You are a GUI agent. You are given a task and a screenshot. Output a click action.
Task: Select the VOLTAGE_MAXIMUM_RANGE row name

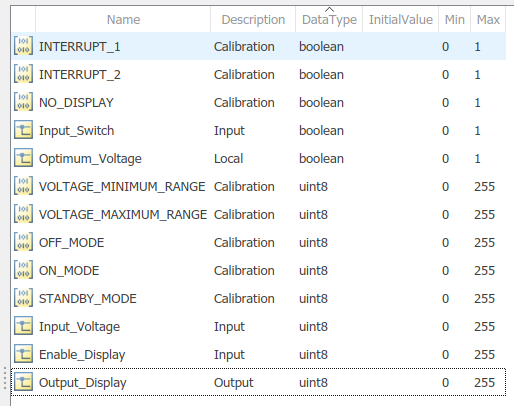click(x=123, y=215)
